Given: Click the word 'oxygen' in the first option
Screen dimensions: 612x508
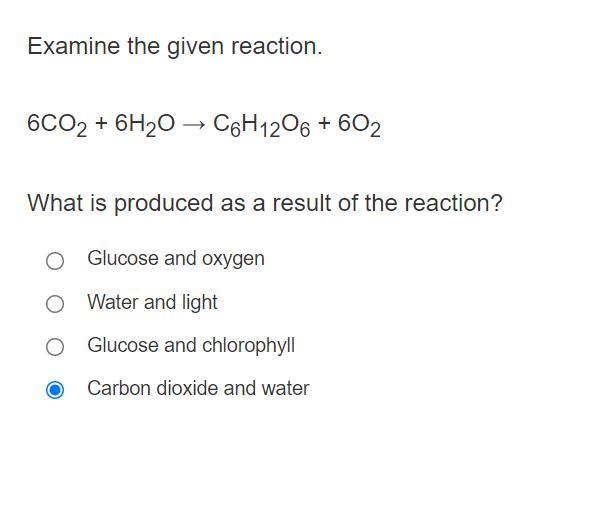Looking at the screenshot, I should pos(233,258).
